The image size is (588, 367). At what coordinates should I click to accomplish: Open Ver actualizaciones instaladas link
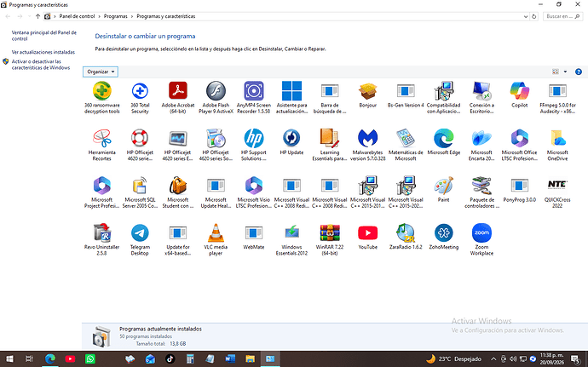click(x=43, y=52)
